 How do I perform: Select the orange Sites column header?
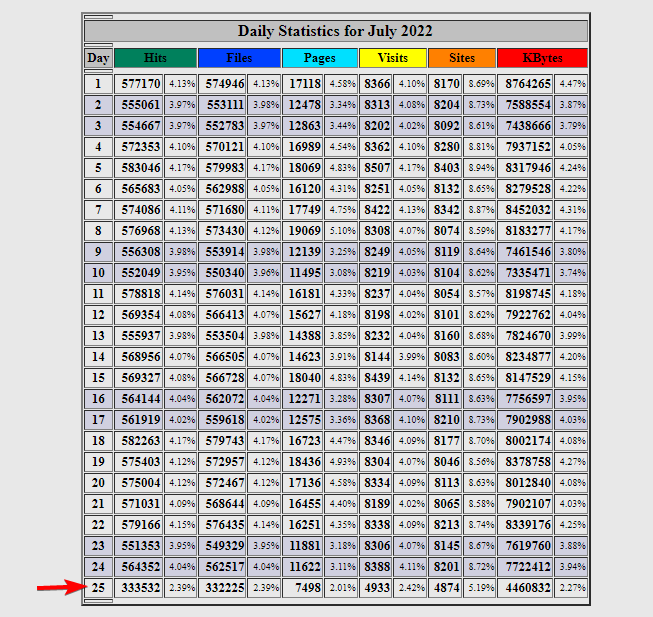pos(462,58)
